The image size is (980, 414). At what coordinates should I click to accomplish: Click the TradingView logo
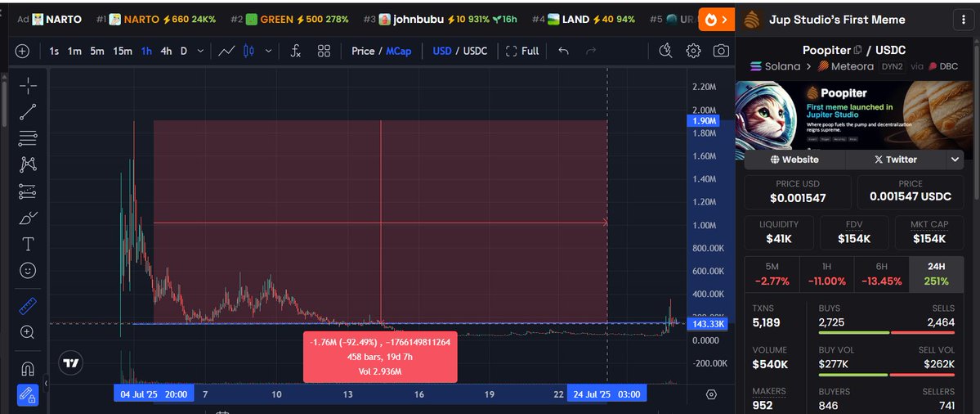71,362
